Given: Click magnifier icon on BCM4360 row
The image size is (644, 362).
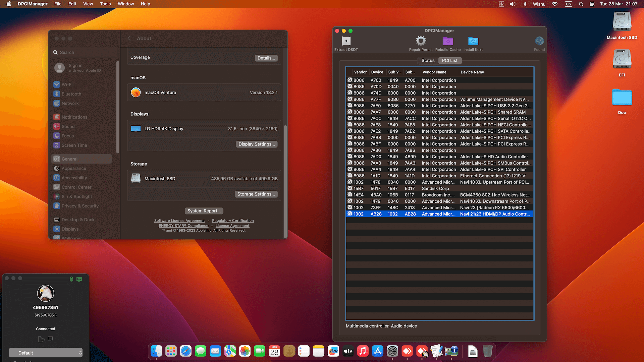Looking at the screenshot, I should coord(350,195).
